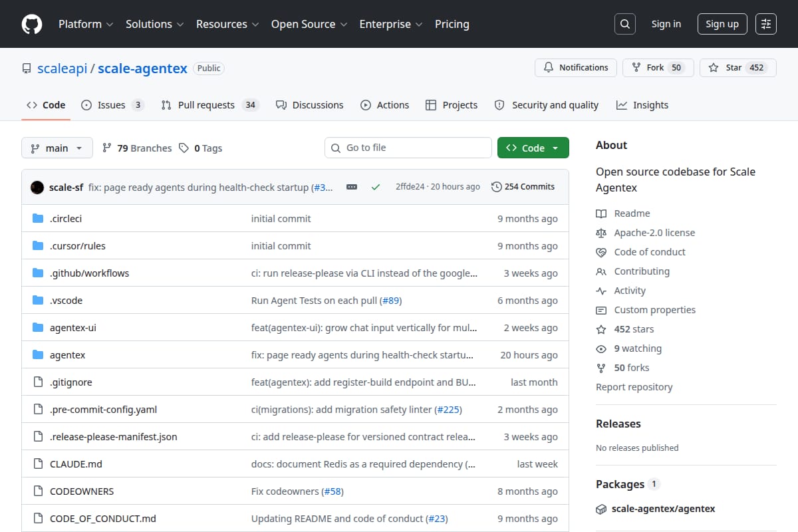The image size is (798, 532).
Task: Click the Sign up button
Action: pyautogui.click(x=722, y=24)
